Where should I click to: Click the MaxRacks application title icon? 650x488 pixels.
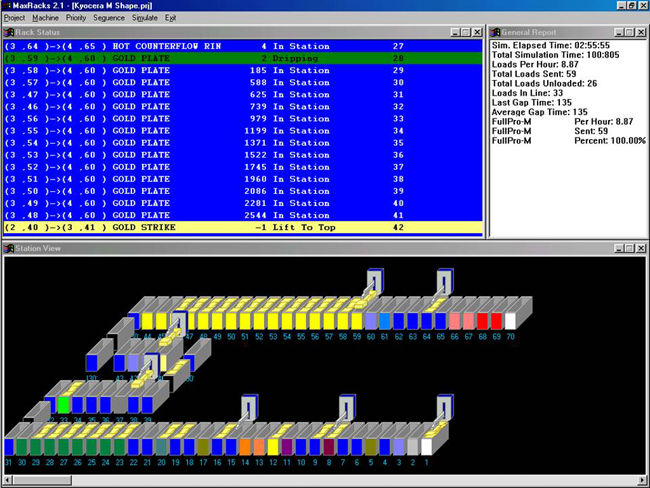click(6, 5)
